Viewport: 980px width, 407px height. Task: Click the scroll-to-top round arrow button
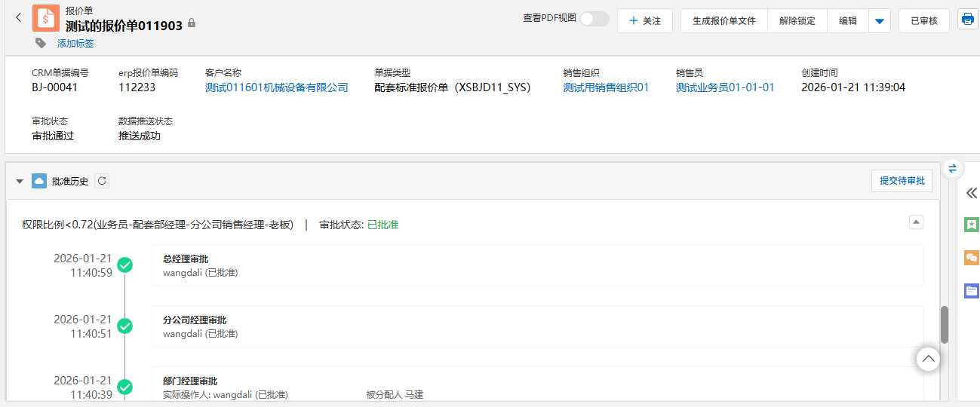click(x=928, y=360)
